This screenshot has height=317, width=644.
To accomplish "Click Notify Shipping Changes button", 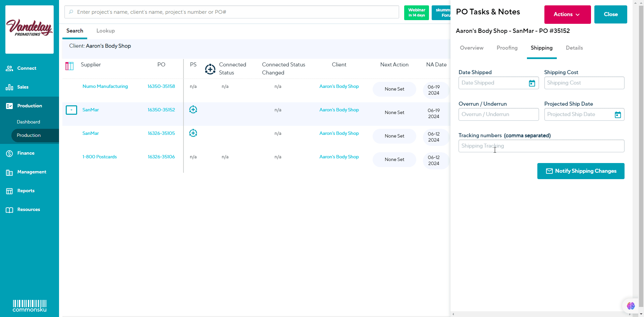I will click(x=581, y=171).
